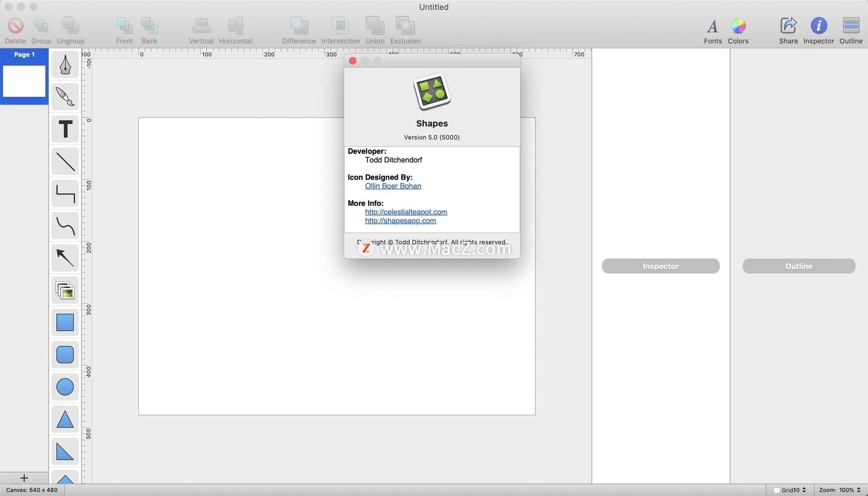This screenshot has width=868, height=496.
Task: Select the Image insert tool
Action: tap(65, 290)
